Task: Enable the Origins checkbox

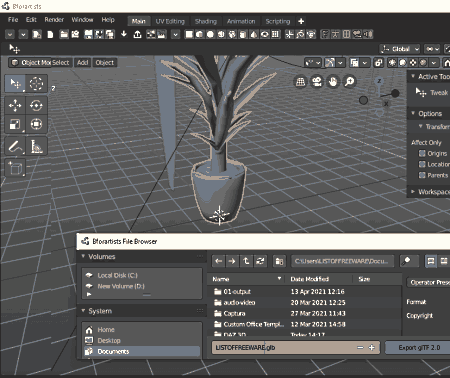Action: coord(422,153)
